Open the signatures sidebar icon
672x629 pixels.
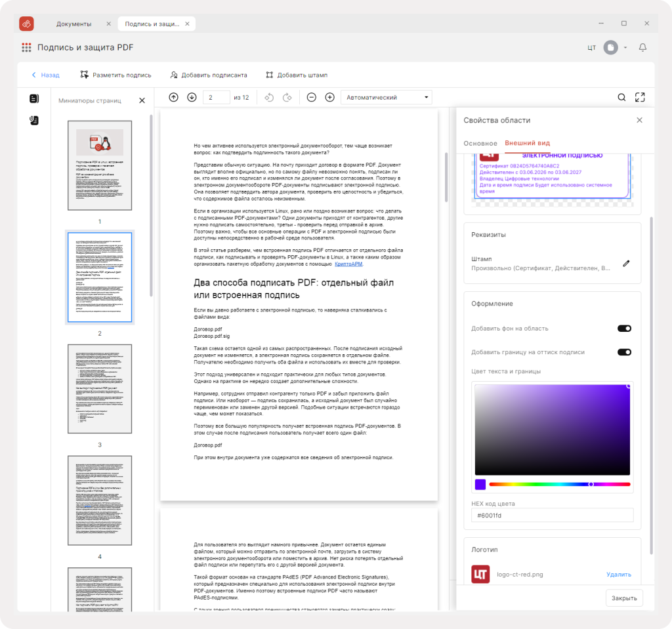(x=34, y=121)
